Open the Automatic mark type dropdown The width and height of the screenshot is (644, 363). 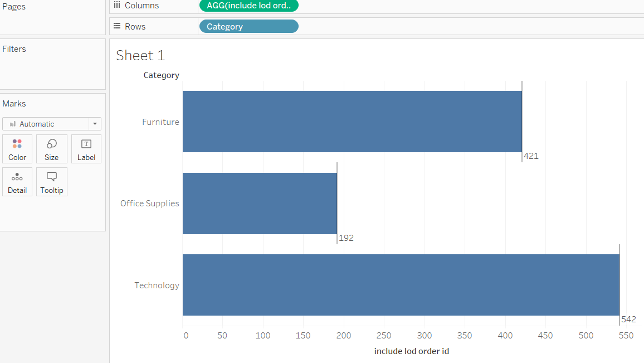(52, 124)
